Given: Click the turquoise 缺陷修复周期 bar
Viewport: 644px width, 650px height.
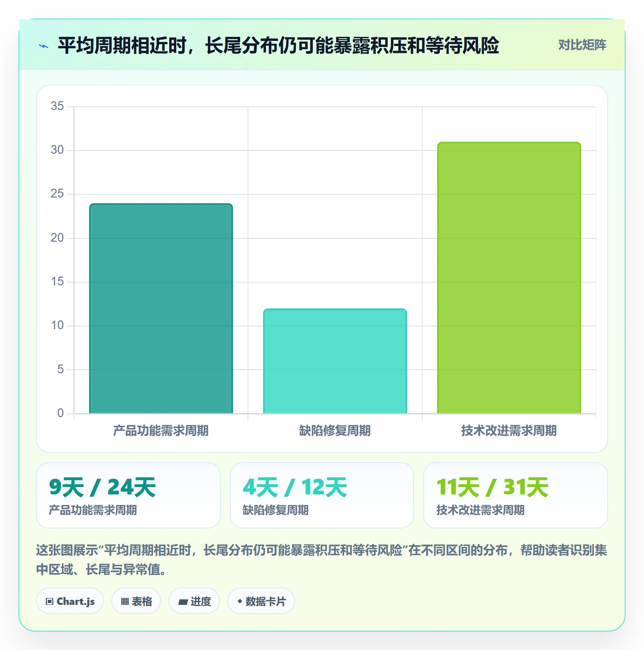Looking at the screenshot, I should tap(335, 361).
